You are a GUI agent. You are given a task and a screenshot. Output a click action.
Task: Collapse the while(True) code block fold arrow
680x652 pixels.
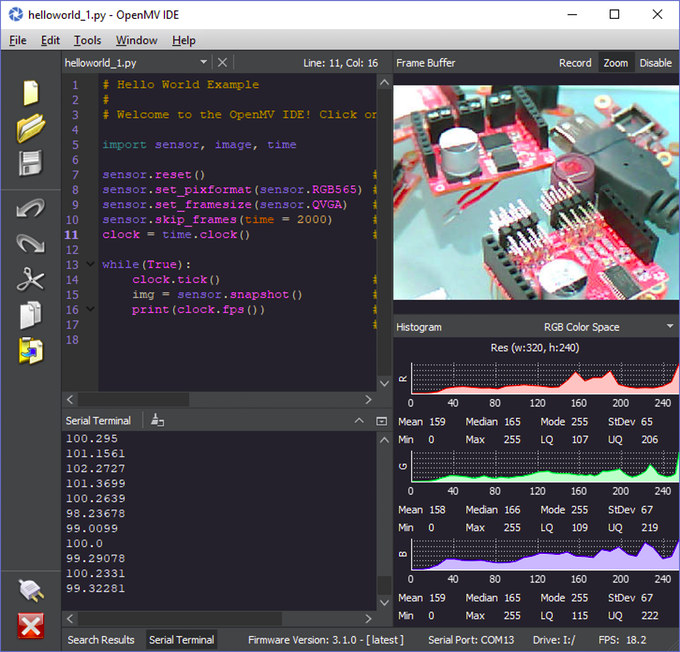tap(90, 265)
